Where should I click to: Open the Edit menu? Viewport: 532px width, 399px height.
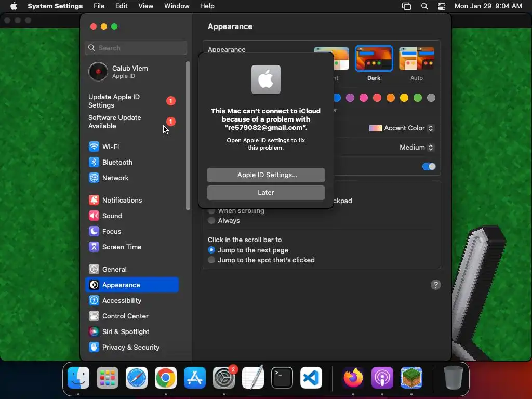tap(121, 6)
